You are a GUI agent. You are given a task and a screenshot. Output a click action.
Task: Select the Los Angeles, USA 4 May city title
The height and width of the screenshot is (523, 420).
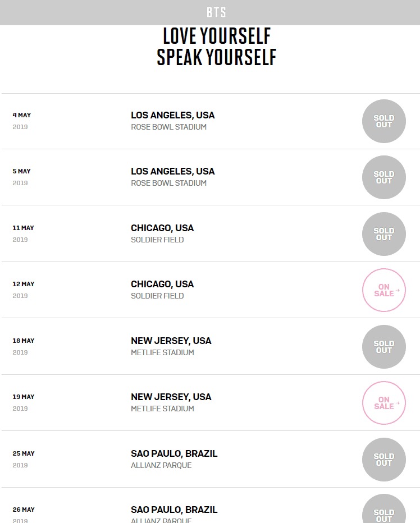click(173, 115)
